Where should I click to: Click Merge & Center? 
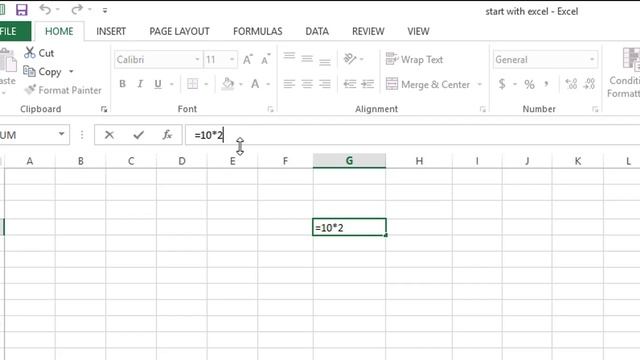pos(428,84)
